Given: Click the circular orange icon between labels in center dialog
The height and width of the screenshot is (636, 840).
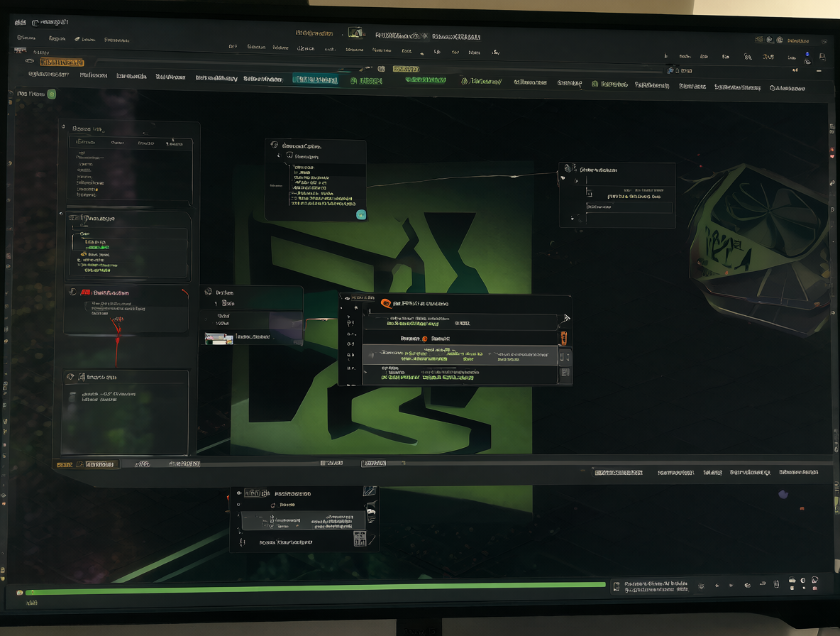Looking at the screenshot, I should click(425, 339).
